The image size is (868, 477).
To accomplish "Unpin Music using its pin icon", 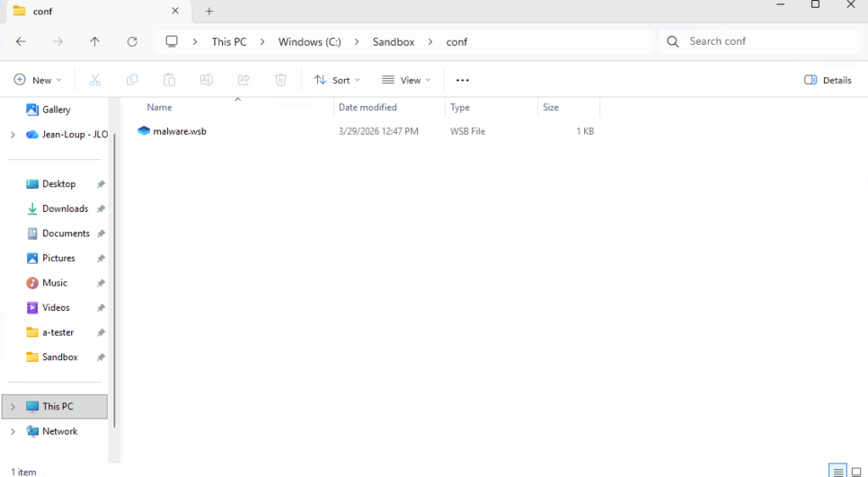I will [101, 283].
